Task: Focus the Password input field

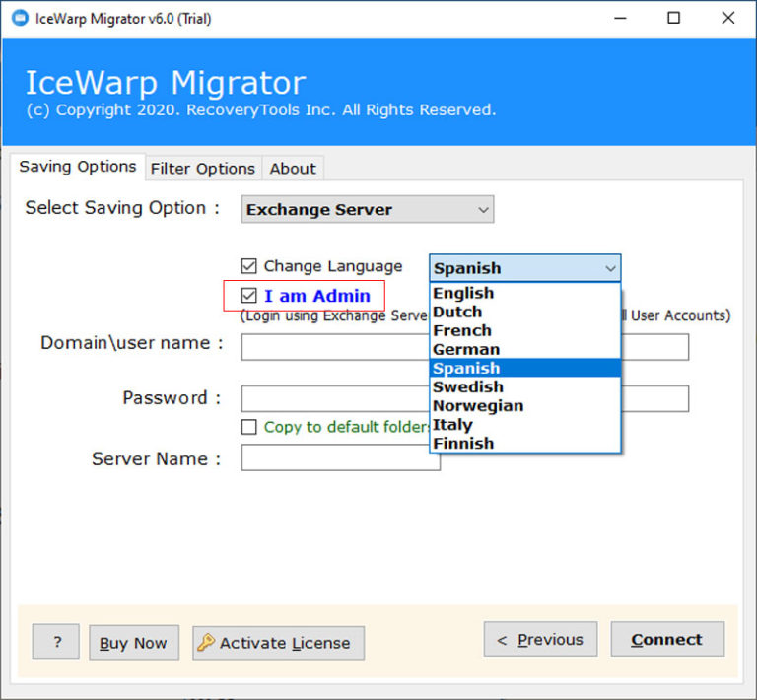Action: click(x=465, y=398)
